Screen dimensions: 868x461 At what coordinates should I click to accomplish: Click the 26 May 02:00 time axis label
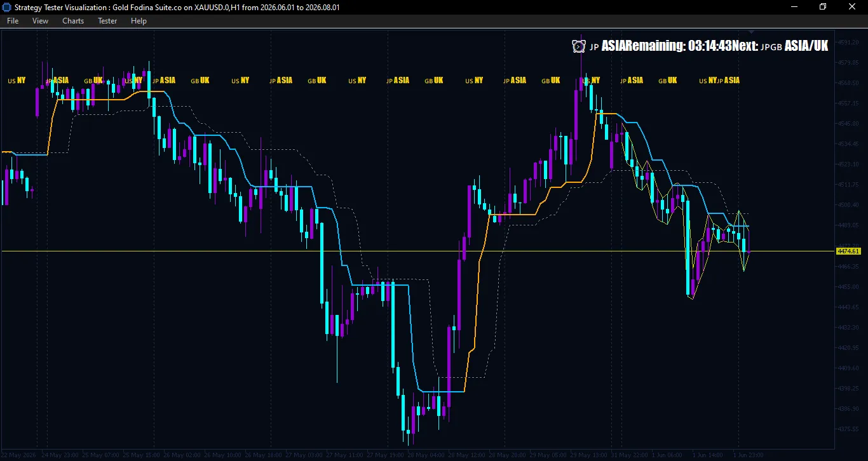182,455
